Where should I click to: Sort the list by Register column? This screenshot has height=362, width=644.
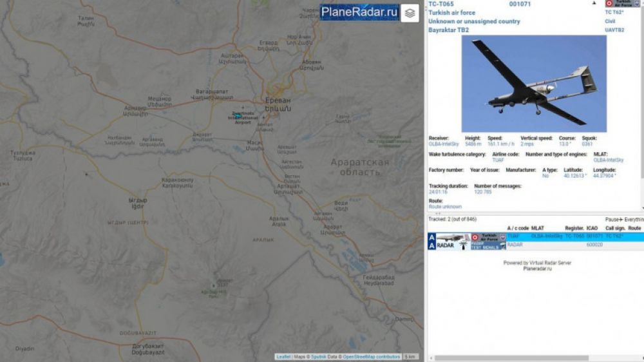574,228
